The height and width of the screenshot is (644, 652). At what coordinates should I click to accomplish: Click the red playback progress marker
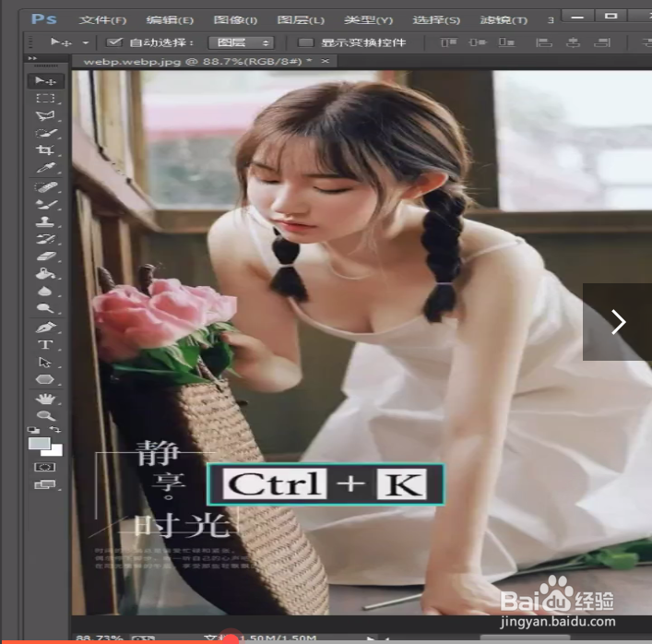coord(231,639)
